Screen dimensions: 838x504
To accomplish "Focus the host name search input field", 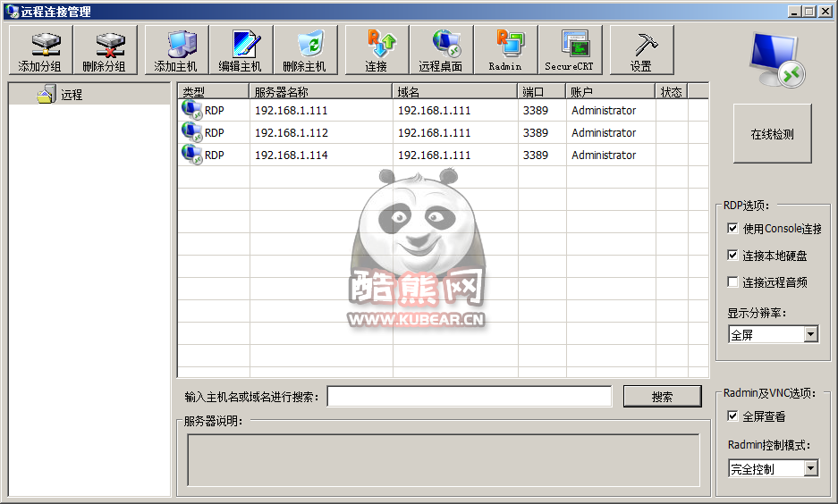I will point(470,396).
